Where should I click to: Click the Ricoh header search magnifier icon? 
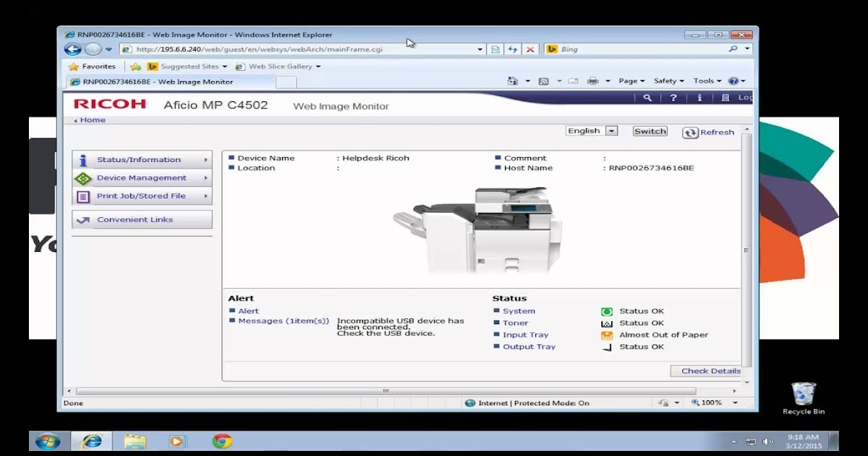tap(647, 98)
